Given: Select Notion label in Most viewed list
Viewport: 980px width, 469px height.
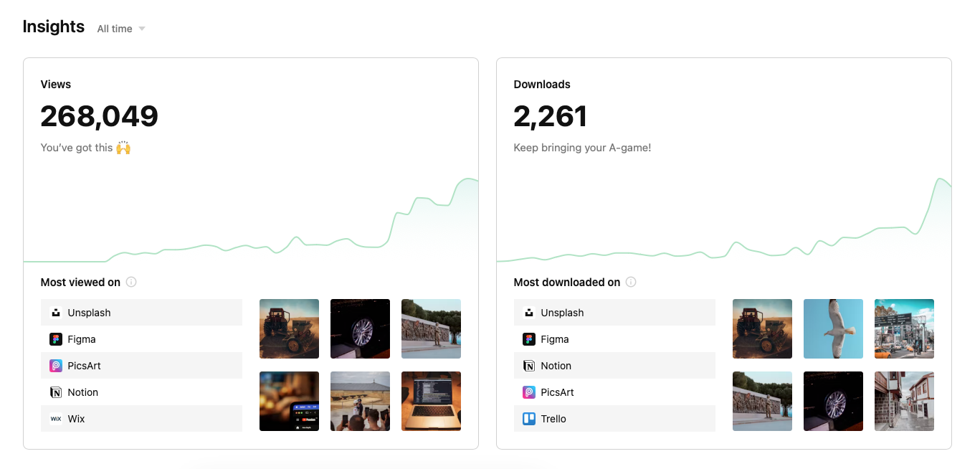Looking at the screenshot, I should [83, 392].
